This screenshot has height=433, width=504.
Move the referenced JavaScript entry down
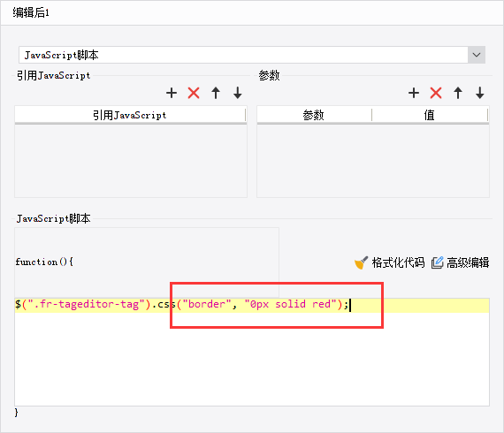238,93
